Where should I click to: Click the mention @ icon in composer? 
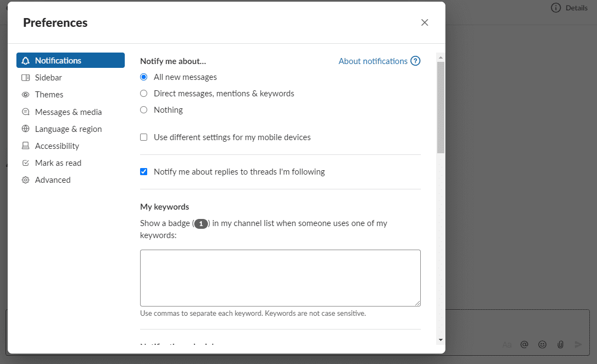tap(524, 344)
